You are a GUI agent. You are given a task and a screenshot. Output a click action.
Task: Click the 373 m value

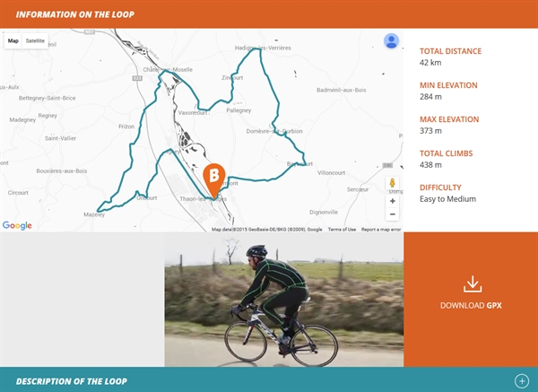click(x=430, y=130)
